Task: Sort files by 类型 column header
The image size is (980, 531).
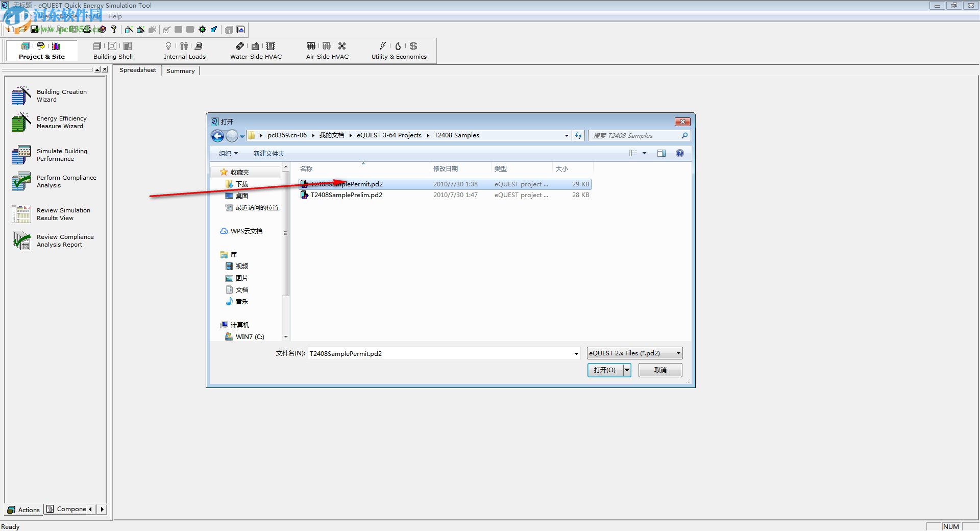Action: tap(522, 168)
